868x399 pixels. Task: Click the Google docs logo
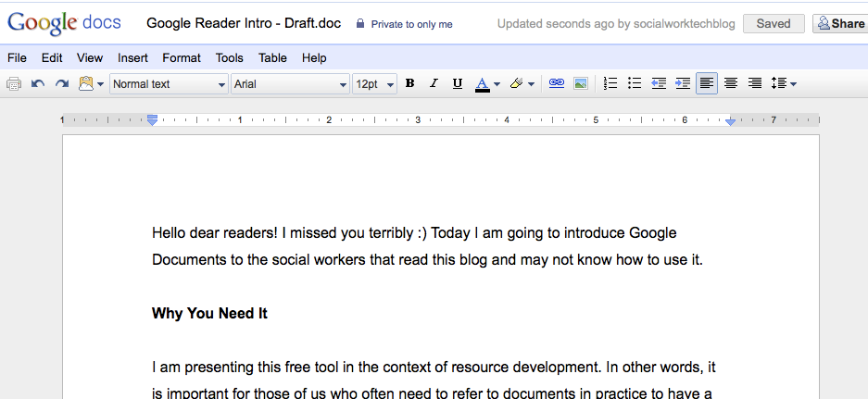pyautogui.click(x=64, y=24)
